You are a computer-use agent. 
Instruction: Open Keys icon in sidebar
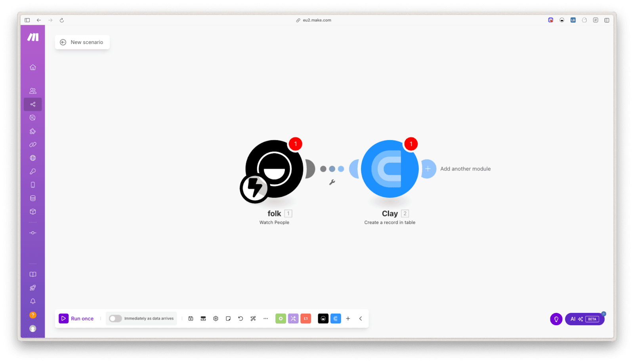[33, 172]
